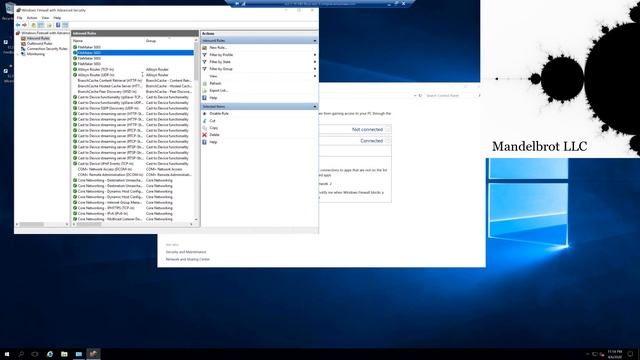Collapse the Inbound Rules section in Actions
Viewport: 640px width, 360px height.
point(315,41)
